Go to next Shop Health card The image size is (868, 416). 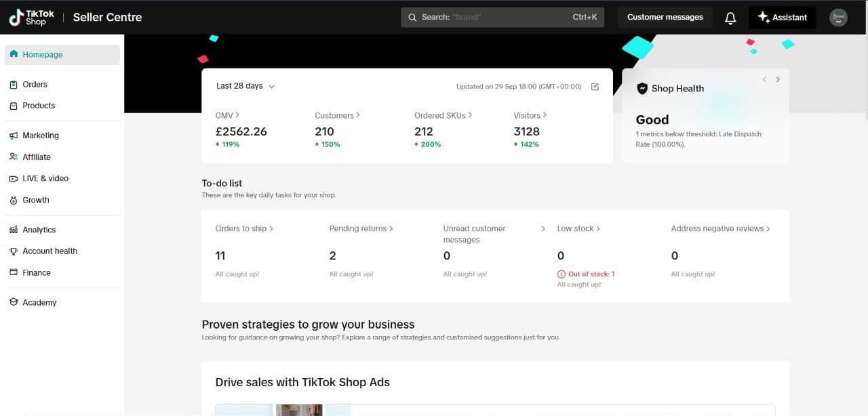point(778,80)
